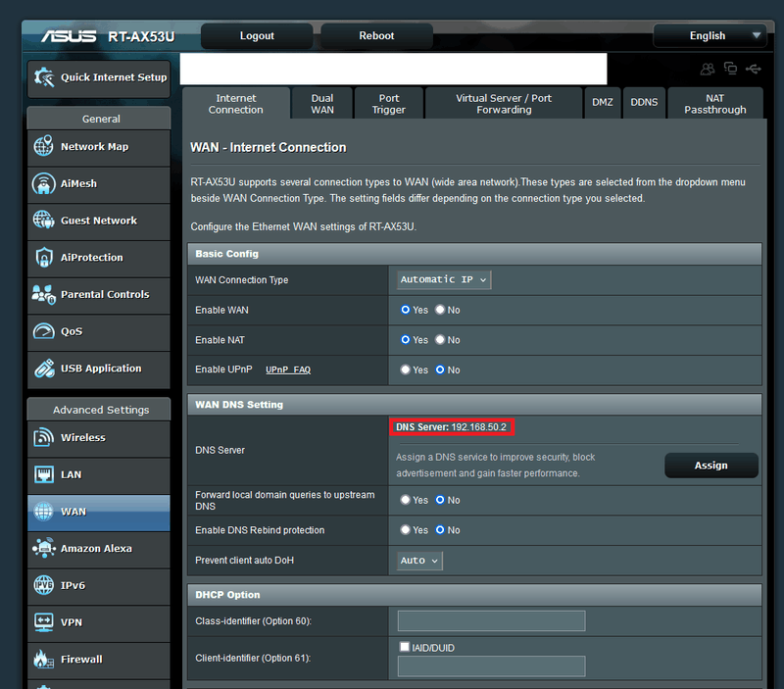Open the Network Map menu item
Viewport: 784px width, 689px height.
99,148
